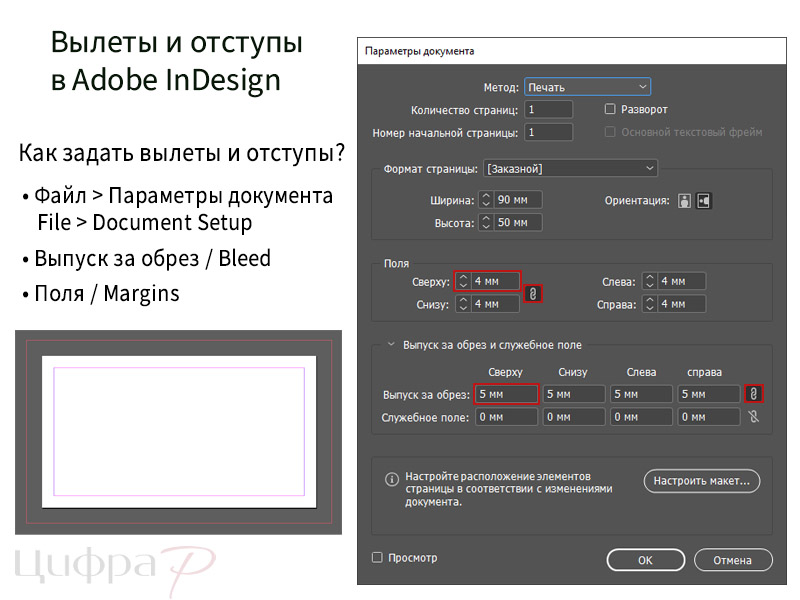Image resolution: width=800 pixels, height=600 pixels.
Task: Click the Сверху margin value field
Action: pos(494,281)
